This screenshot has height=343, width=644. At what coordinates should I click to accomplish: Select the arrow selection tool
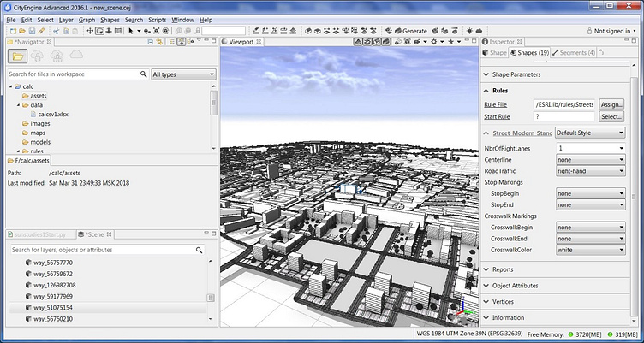(131, 31)
